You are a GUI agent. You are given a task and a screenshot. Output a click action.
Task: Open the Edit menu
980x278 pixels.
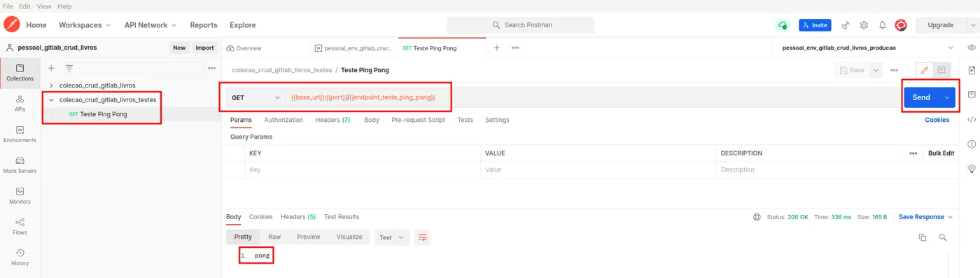[x=24, y=6]
